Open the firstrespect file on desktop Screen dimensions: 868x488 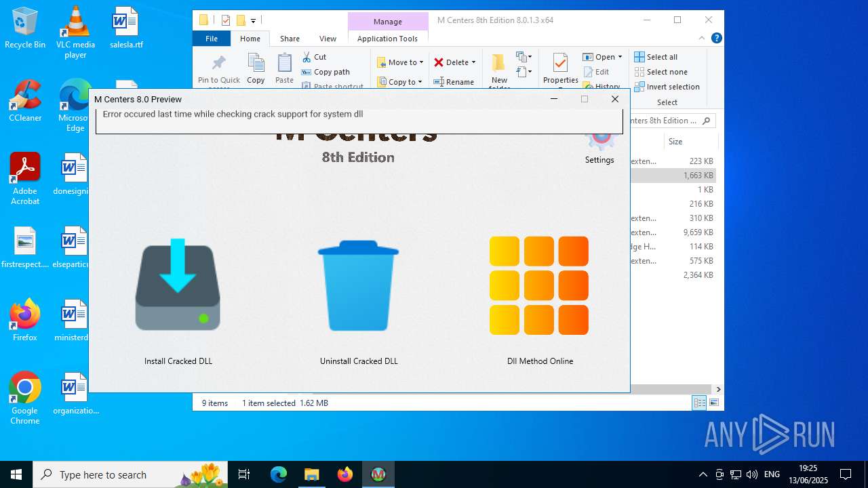(x=25, y=247)
